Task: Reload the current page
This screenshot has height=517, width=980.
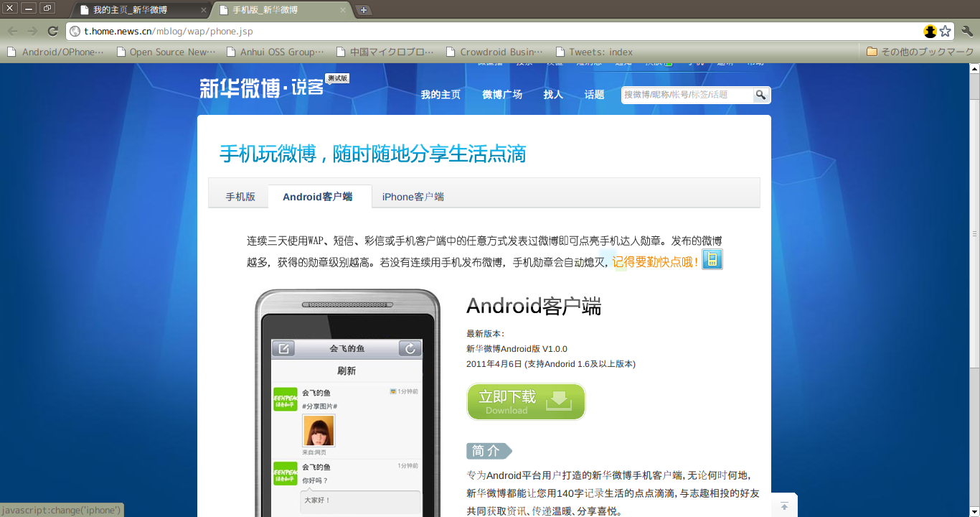Action: pyautogui.click(x=53, y=31)
